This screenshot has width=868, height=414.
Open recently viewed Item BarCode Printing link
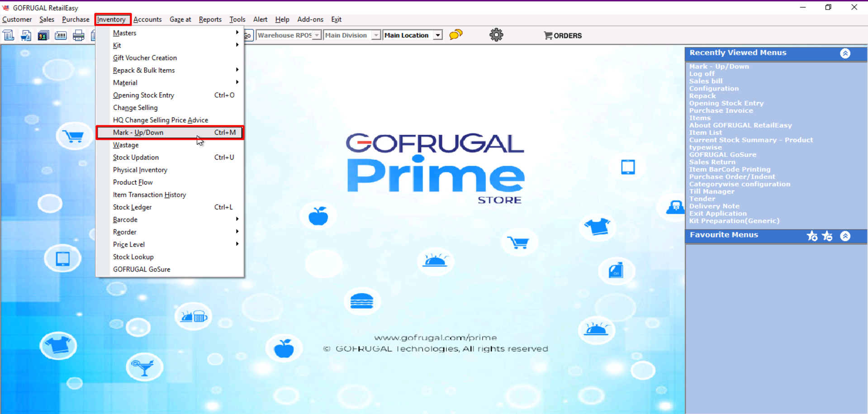pyautogui.click(x=730, y=169)
